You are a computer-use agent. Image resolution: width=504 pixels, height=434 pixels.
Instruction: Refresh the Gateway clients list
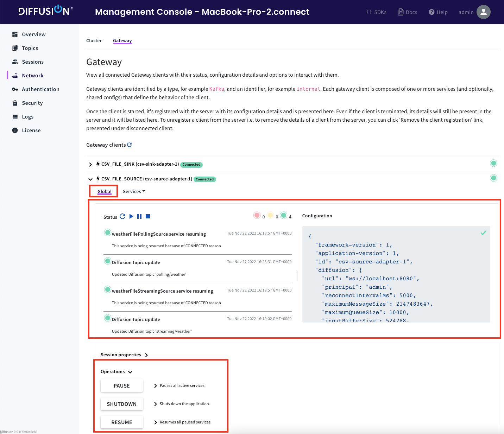point(130,145)
